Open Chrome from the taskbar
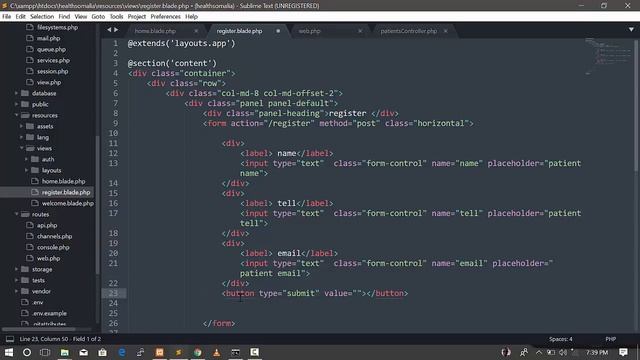The width and height of the screenshot is (640, 360). 198,352
